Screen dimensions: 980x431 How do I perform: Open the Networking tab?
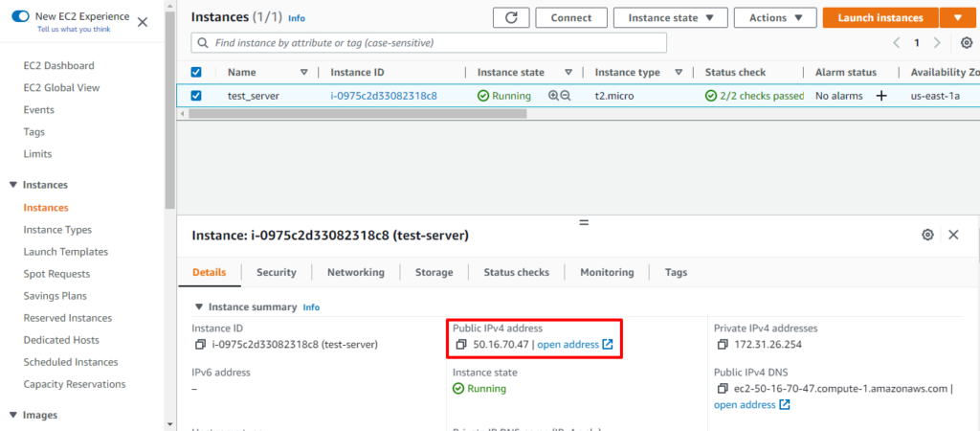356,272
